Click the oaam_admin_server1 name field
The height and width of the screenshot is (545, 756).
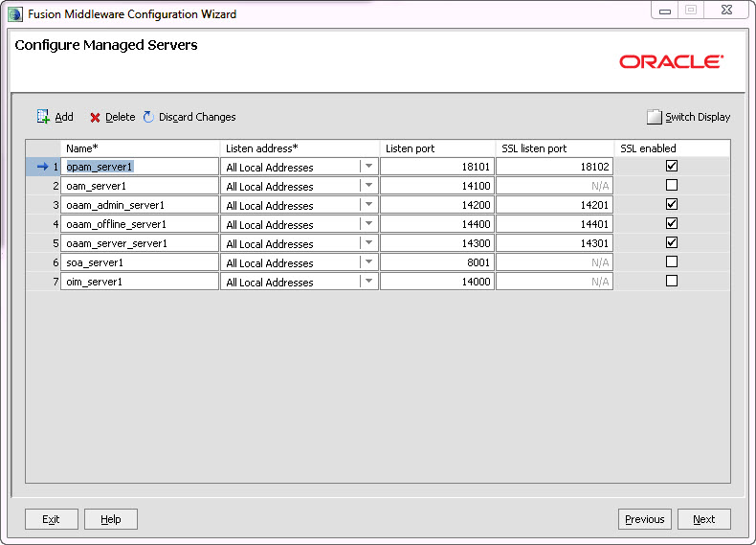pos(140,205)
